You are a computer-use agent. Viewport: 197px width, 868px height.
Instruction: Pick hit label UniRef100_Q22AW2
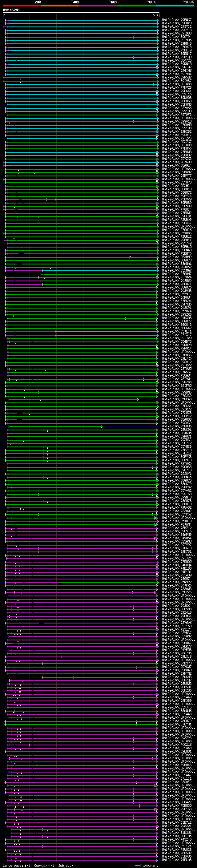[177, 511]
